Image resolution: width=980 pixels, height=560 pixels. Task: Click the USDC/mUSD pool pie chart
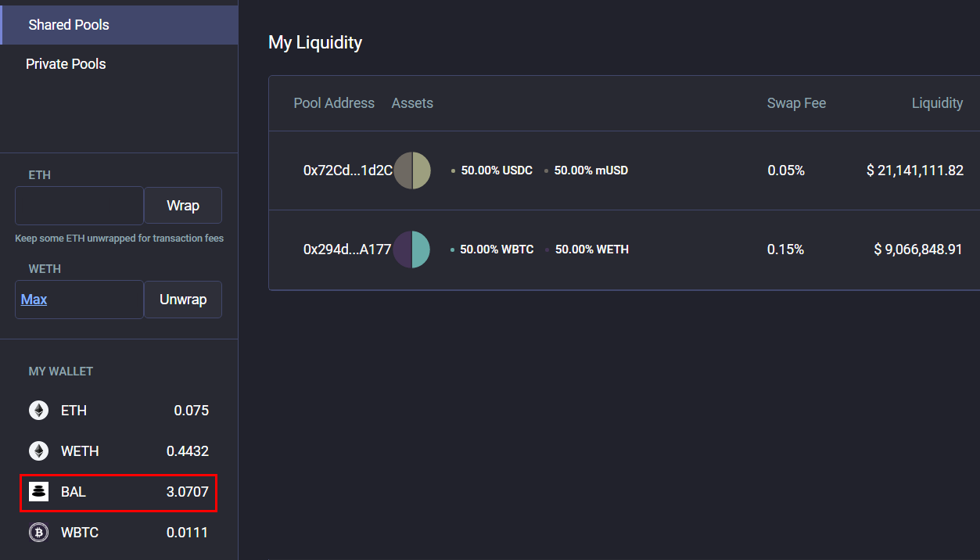tap(412, 171)
